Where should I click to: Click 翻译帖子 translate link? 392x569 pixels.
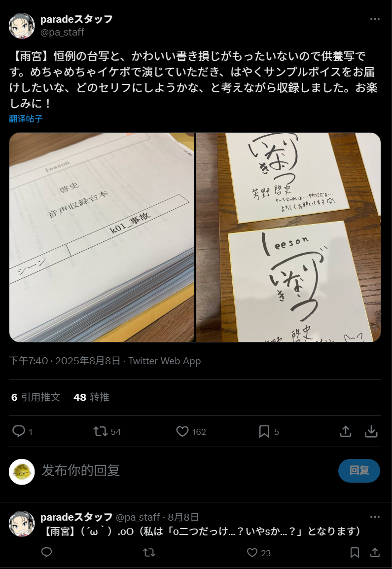tap(26, 118)
